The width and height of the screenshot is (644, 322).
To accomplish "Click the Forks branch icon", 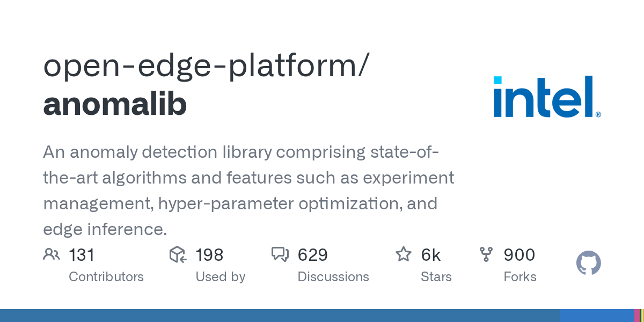I will [x=486, y=254].
